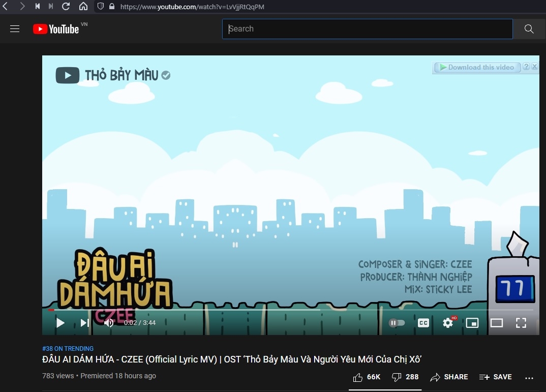Dislike the video (288)
Viewport: 546px width, 392px height.
click(x=405, y=377)
